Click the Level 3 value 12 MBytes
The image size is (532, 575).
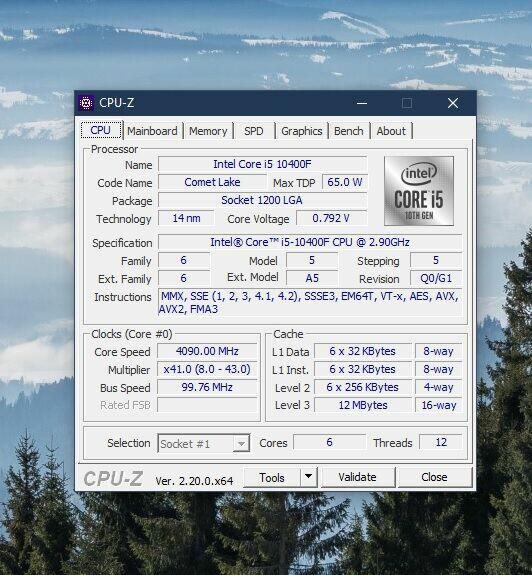point(363,405)
